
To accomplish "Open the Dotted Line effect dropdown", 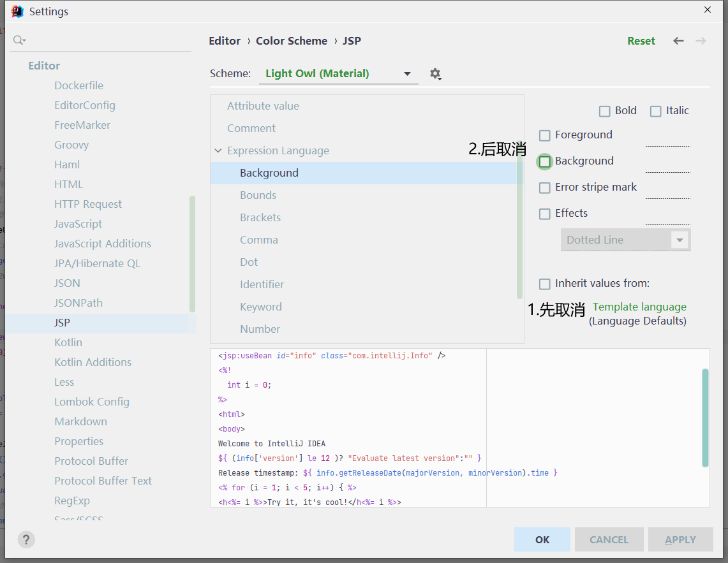I will (x=625, y=240).
